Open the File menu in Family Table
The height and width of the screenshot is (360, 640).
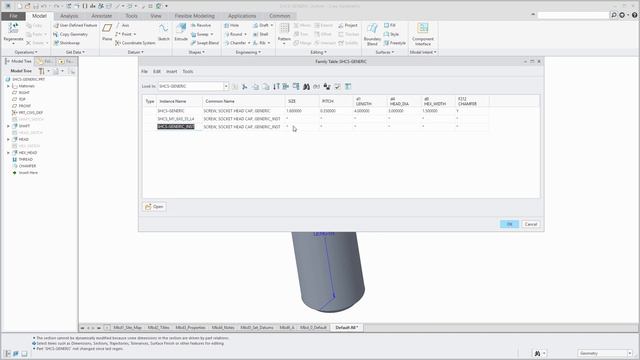144,71
